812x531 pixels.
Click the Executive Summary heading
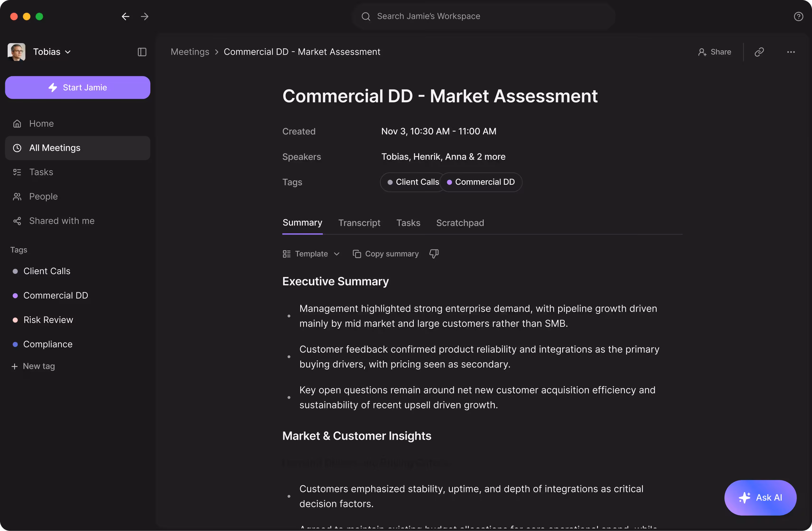coord(336,281)
